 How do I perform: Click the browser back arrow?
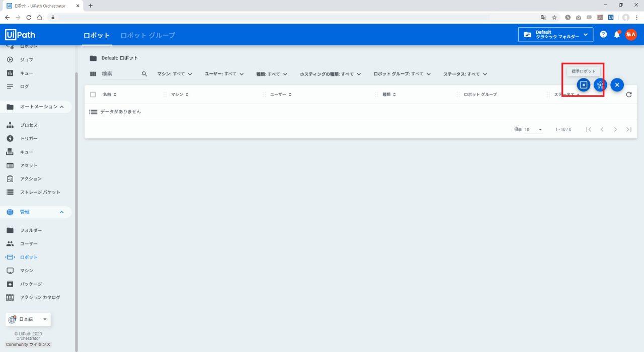point(7,17)
